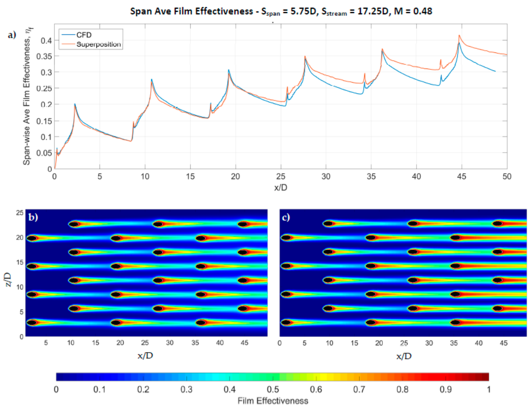
Task: Click the 'a)' panel label
Action: [x=12, y=35]
